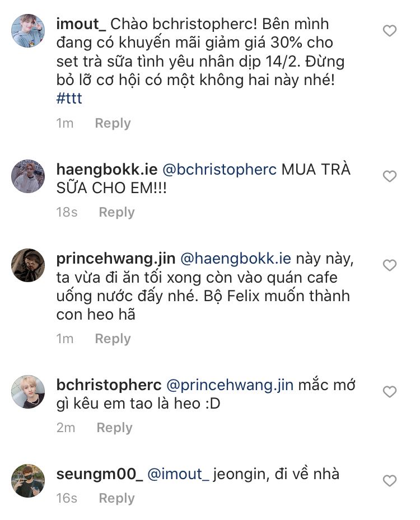Tap bchristopherc's avatar
This screenshot has height=520, width=420.
click(x=28, y=392)
